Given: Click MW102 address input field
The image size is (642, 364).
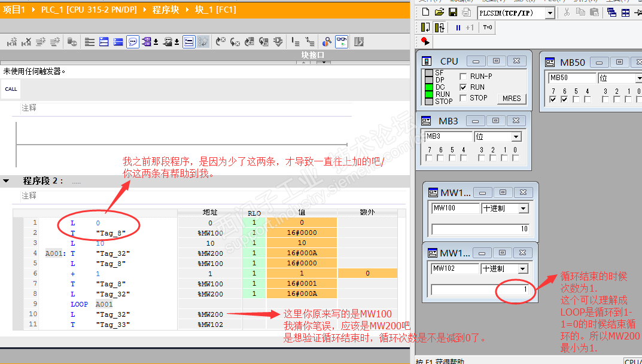Looking at the screenshot, I should 455,269.
